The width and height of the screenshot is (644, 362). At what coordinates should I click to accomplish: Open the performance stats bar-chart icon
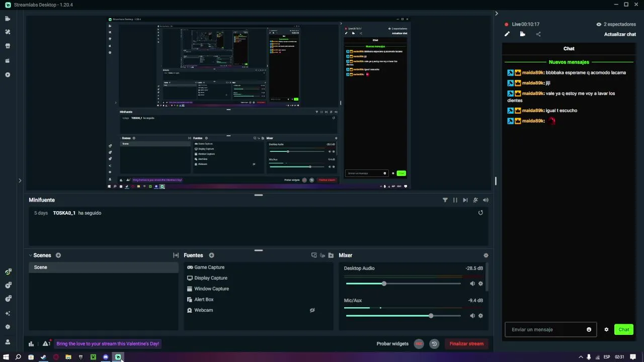click(x=31, y=344)
